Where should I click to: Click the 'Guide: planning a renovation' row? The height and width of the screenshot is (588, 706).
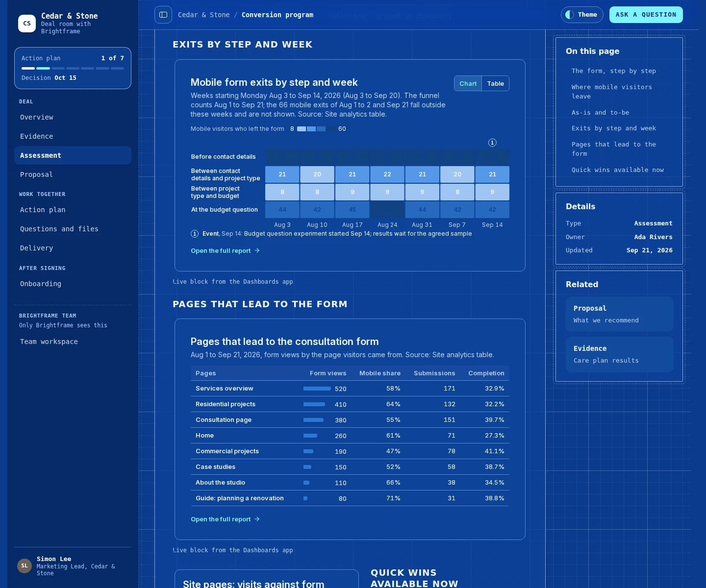350,498
